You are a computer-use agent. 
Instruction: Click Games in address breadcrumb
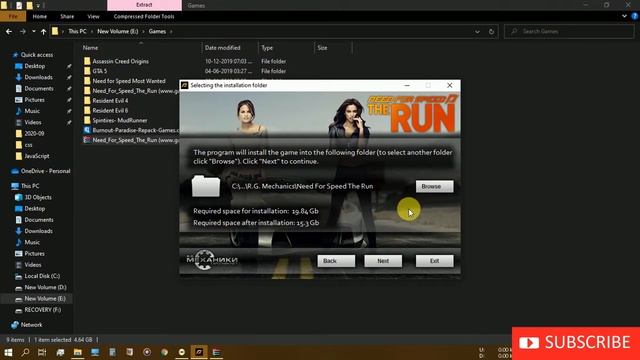pyautogui.click(x=157, y=31)
